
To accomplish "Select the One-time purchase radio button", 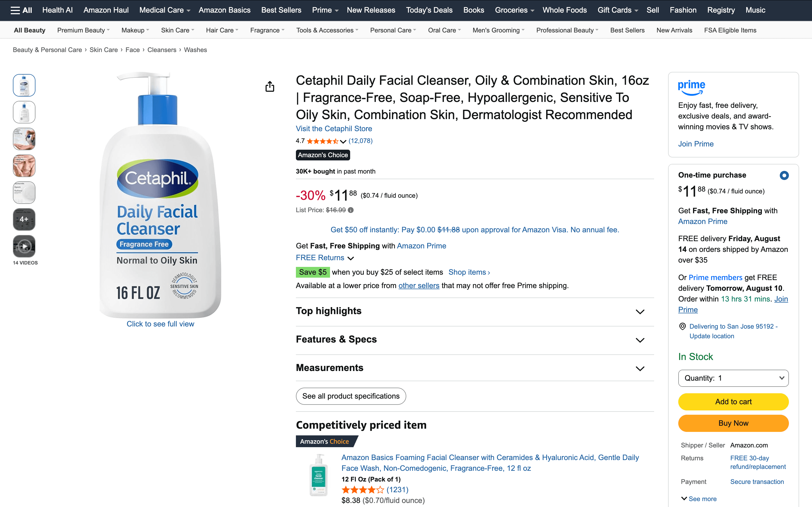I will 784,175.
